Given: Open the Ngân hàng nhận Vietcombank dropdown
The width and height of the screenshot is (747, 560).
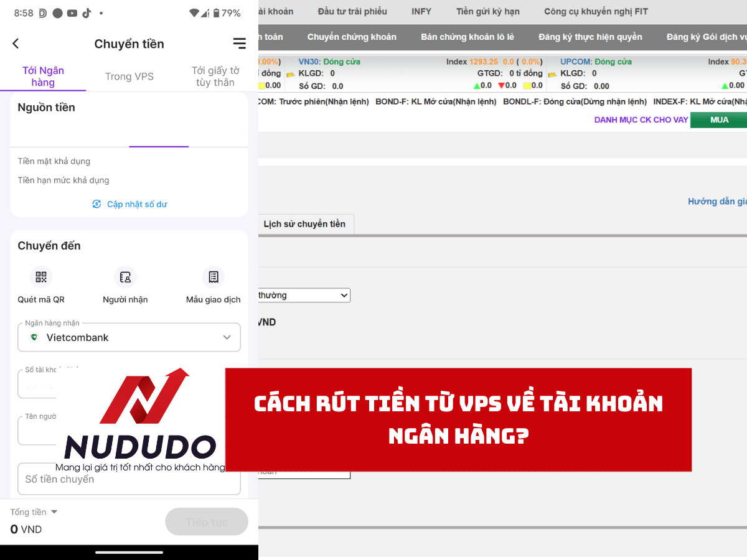Looking at the screenshot, I should pyautogui.click(x=129, y=337).
